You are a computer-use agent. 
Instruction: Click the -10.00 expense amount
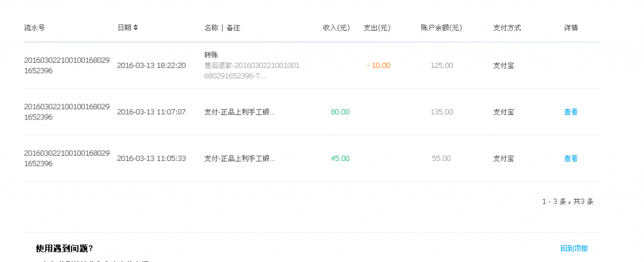point(379,65)
